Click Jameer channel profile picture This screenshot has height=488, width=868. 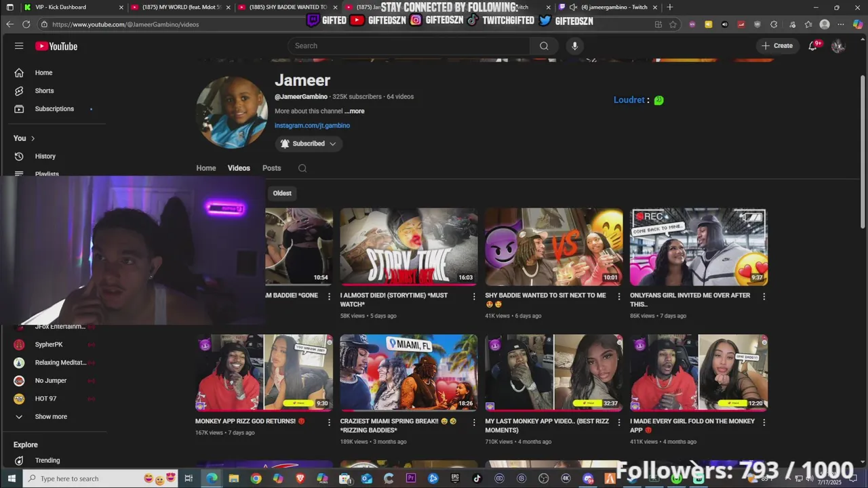(232, 112)
